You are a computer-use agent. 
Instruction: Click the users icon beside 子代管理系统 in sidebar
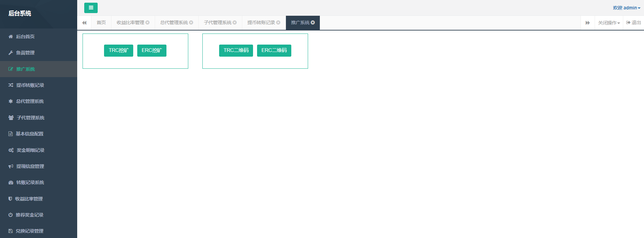coord(11,118)
